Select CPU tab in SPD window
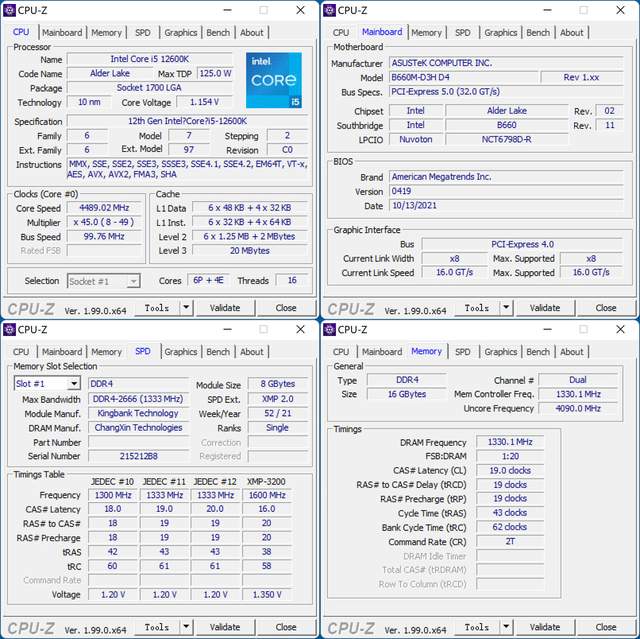This screenshot has height=639, width=640. coord(21,352)
